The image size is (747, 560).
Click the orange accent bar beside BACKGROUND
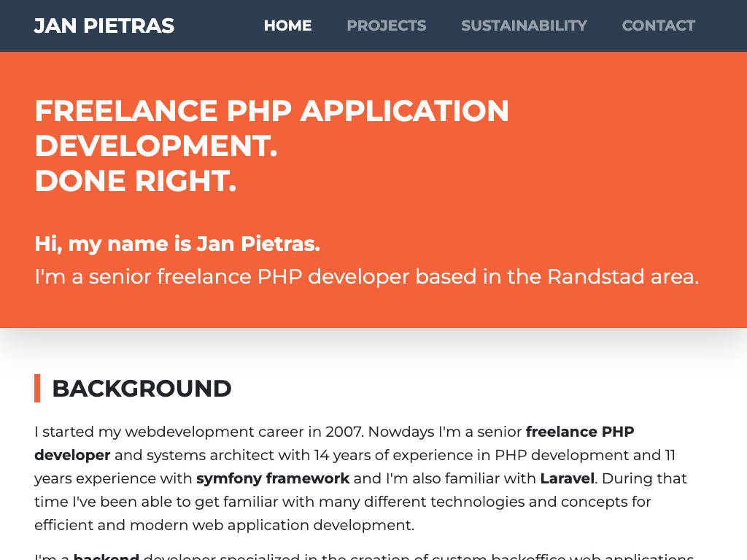[37, 388]
